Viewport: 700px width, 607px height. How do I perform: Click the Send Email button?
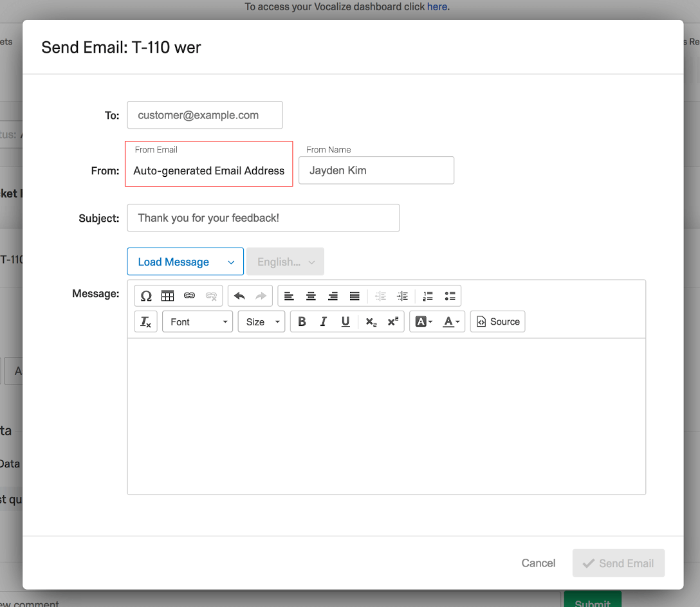point(619,563)
